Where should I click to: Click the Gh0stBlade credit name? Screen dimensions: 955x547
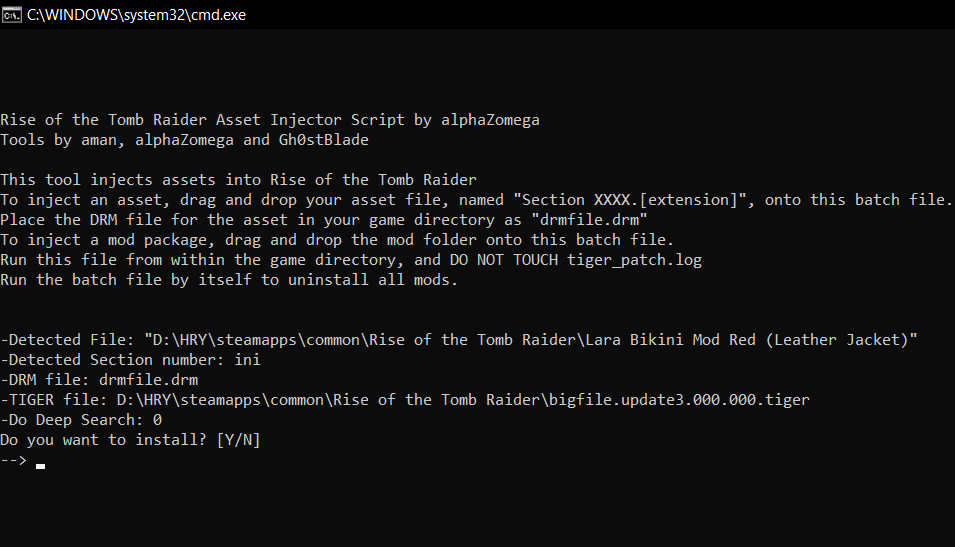pyautogui.click(x=323, y=140)
